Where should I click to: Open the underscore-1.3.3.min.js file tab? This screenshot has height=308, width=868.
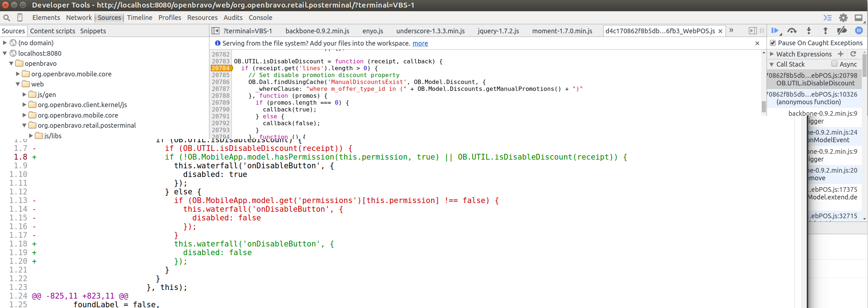point(430,31)
